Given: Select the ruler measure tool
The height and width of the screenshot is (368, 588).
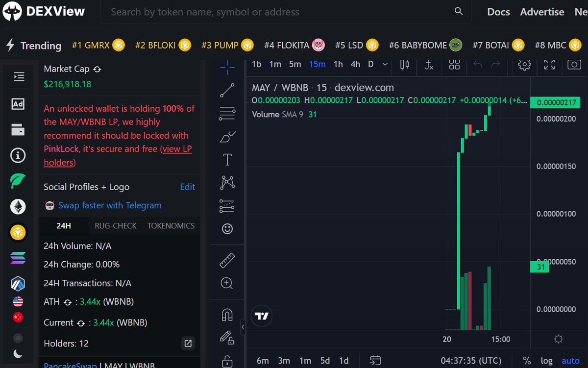Looking at the screenshot, I should pos(227,261).
